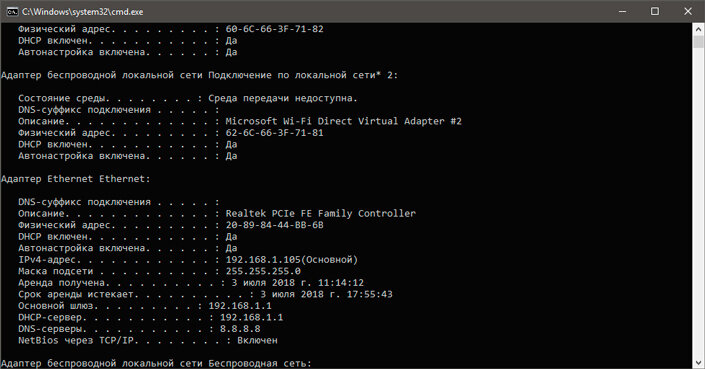Click the Realtek PCIe FE Family Controller text
This screenshot has width=705, height=369.
(x=321, y=213)
